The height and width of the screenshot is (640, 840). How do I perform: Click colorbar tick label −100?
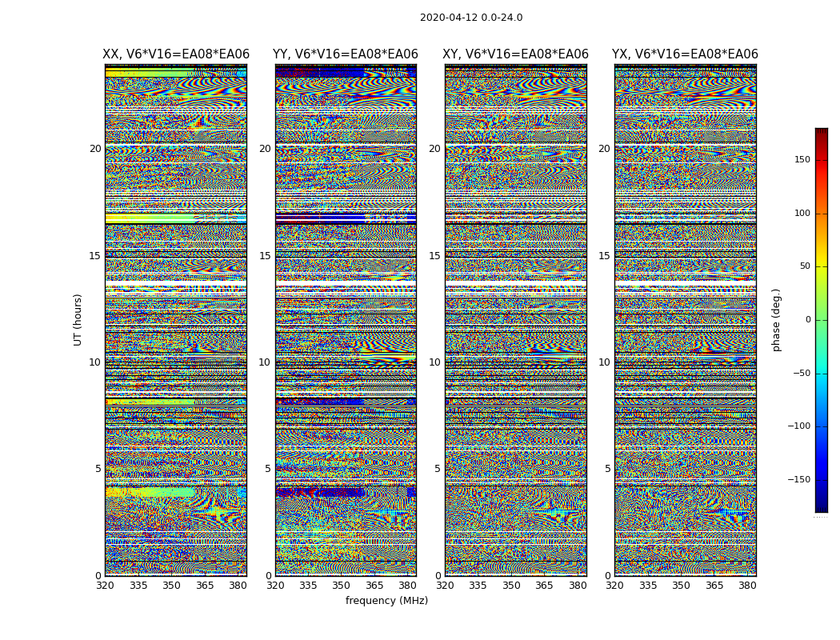point(798,426)
